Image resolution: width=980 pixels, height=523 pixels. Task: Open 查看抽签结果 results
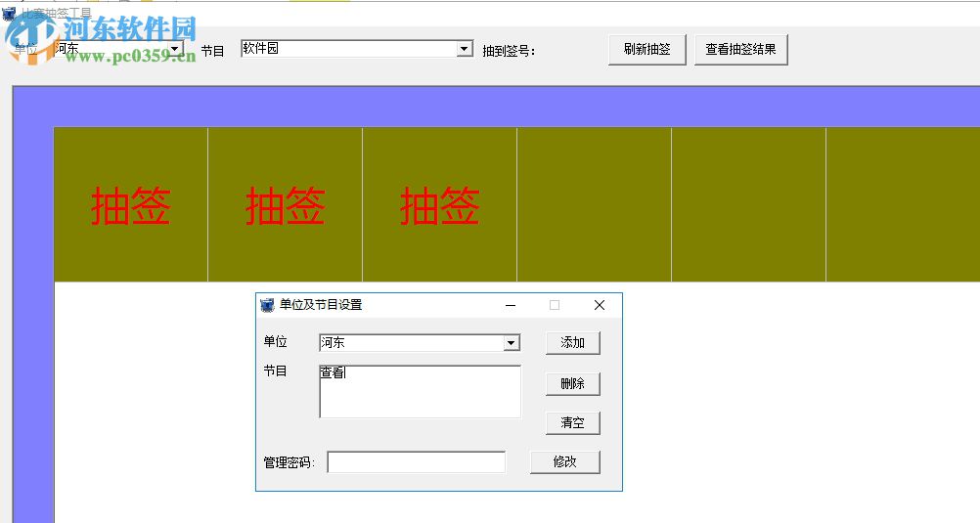tap(740, 49)
